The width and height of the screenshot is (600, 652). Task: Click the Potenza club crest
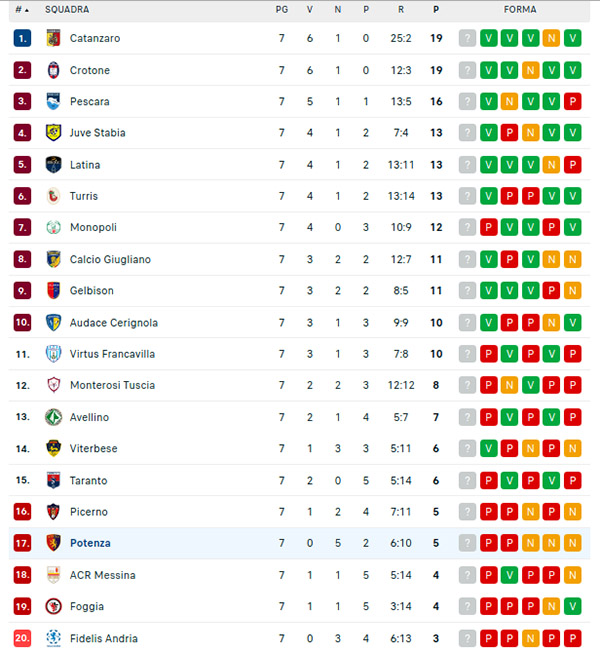pos(53,543)
